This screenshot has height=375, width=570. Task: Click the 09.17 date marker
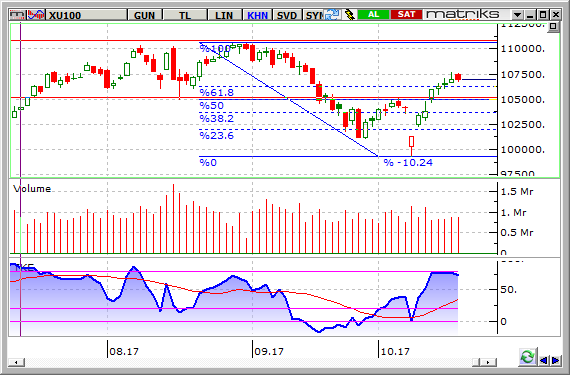coord(269,351)
